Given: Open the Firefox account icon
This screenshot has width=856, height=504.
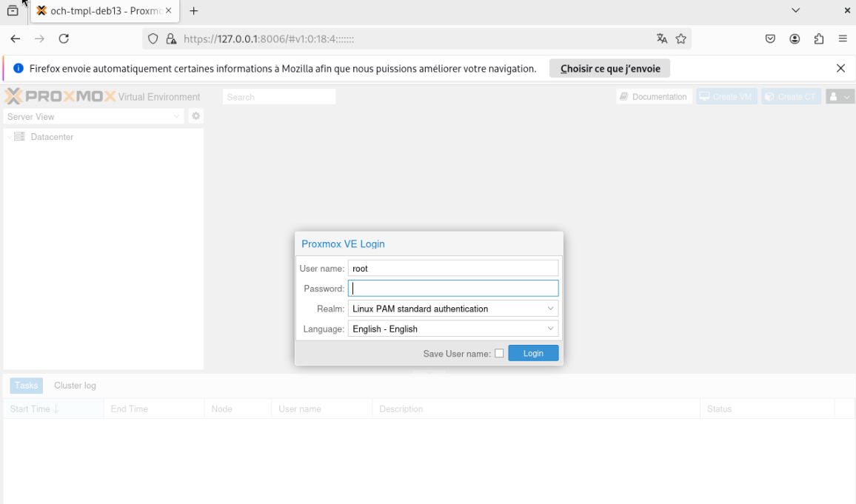Looking at the screenshot, I should [x=795, y=38].
